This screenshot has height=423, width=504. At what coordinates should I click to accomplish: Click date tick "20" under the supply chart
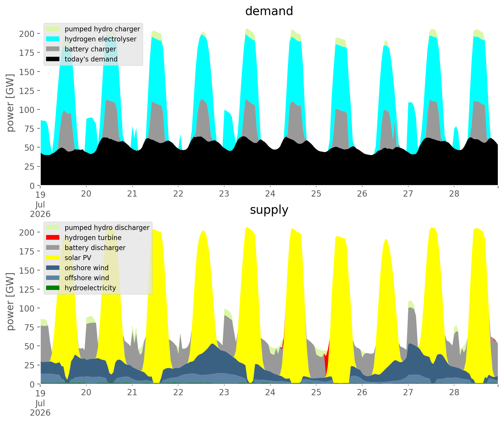(86, 393)
